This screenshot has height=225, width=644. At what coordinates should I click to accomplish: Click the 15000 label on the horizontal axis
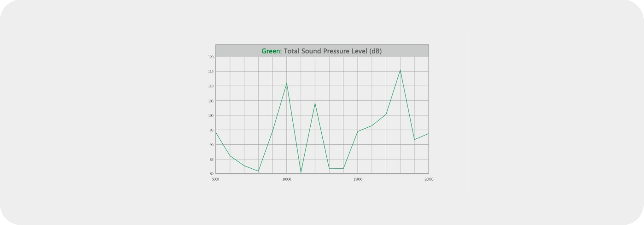click(358, 179)
